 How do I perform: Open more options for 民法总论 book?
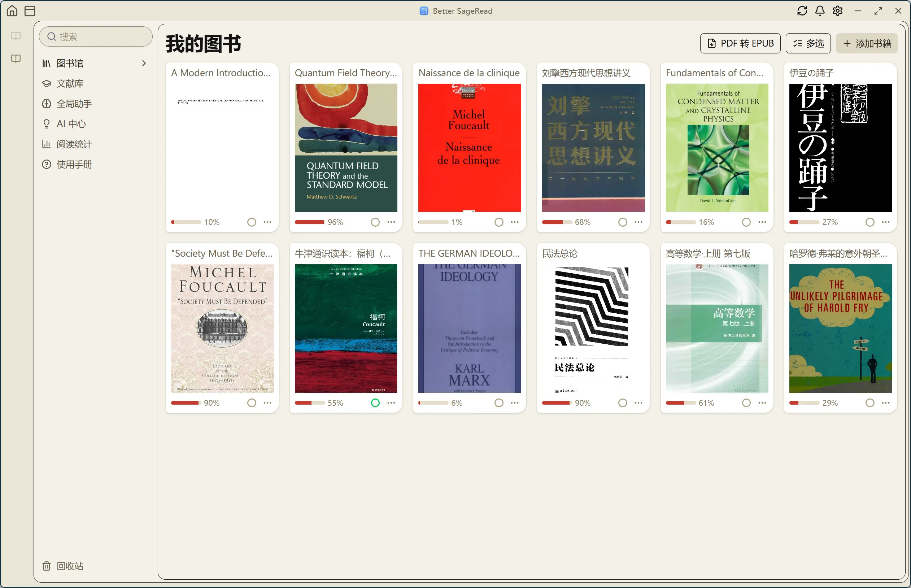[638, 403]
